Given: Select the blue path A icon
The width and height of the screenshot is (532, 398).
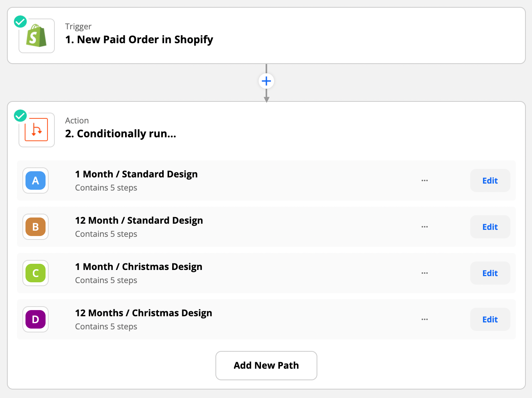Looking at the screenshot, I should [36, 180].
